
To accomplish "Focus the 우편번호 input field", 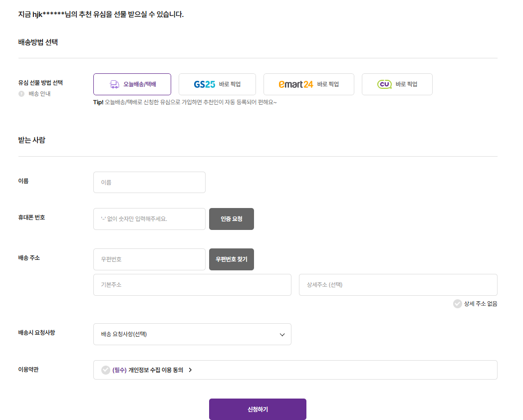I will pyautogui.click(x=149, y=259).
